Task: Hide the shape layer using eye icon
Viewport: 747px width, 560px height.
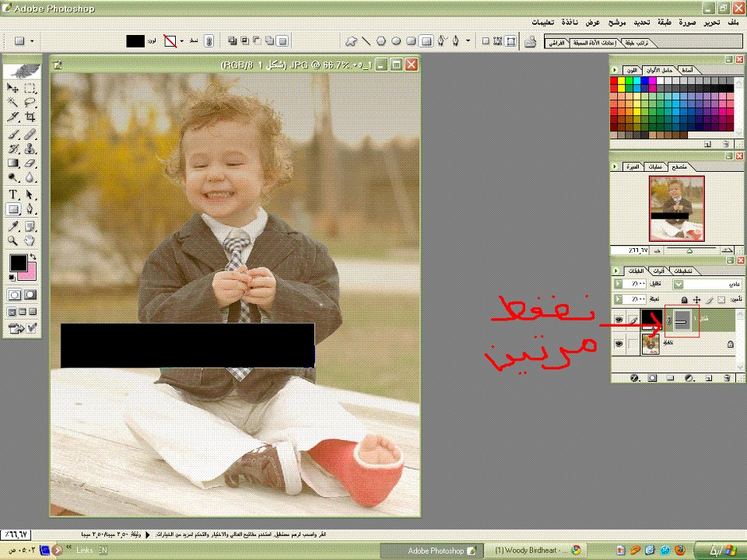Action: pos(619,320)
